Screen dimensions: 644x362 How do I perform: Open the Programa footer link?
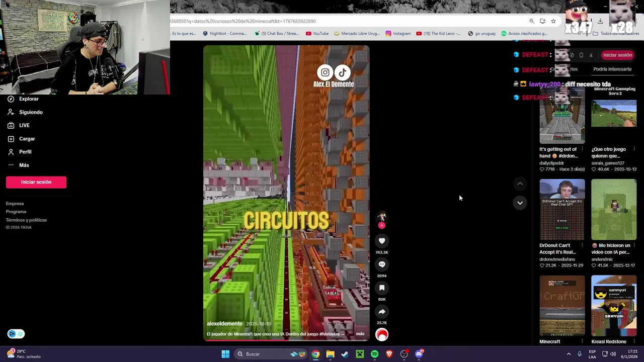tap(16, 212)
